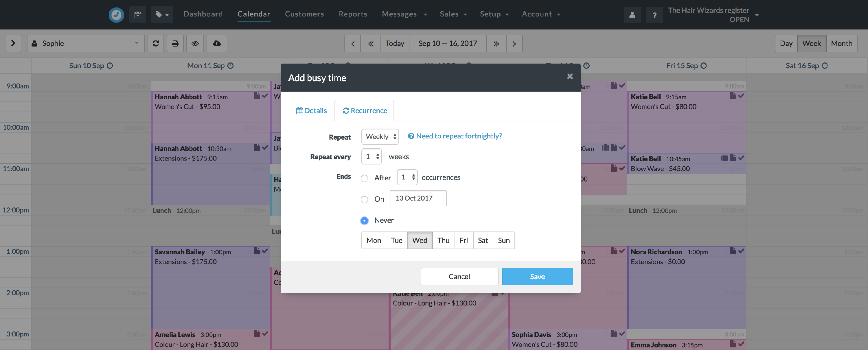
Task: Refresh the calendar view
Action: click(x=156, y=43)
